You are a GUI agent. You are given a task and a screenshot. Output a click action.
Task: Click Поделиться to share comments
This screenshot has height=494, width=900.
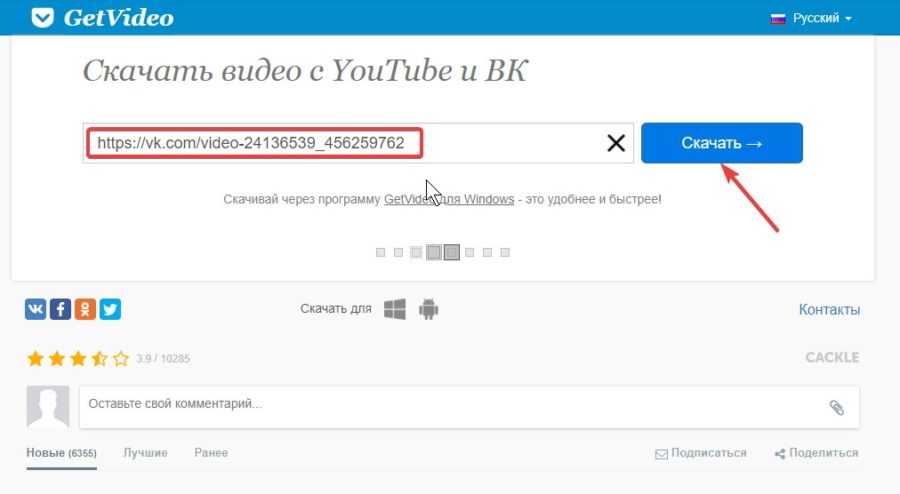824,453
